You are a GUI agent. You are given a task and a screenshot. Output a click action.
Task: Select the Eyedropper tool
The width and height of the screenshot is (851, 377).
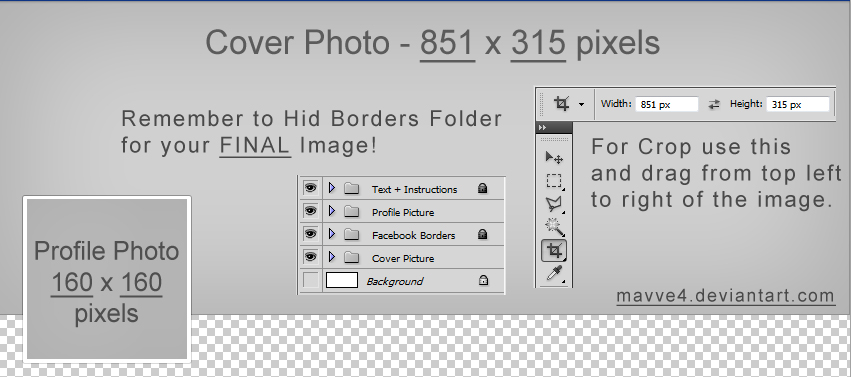554,273
